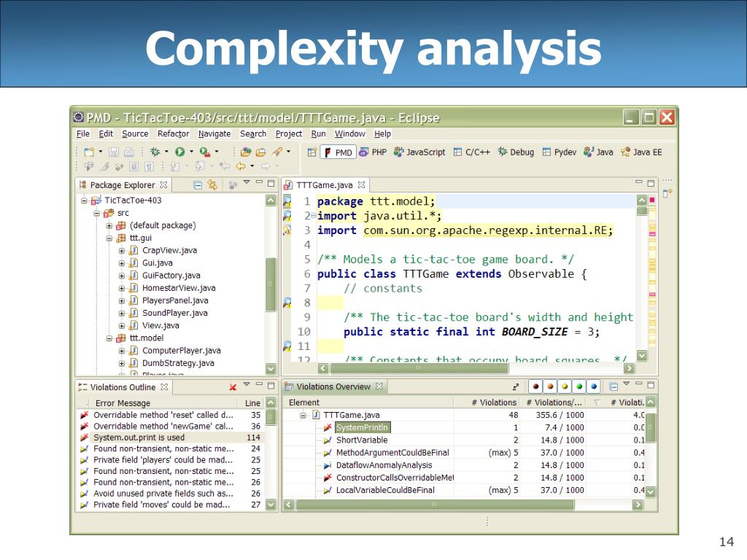Screen dimensions: 747x560
Task: Switch to Pydev perspective
Action: coord(560,152)
